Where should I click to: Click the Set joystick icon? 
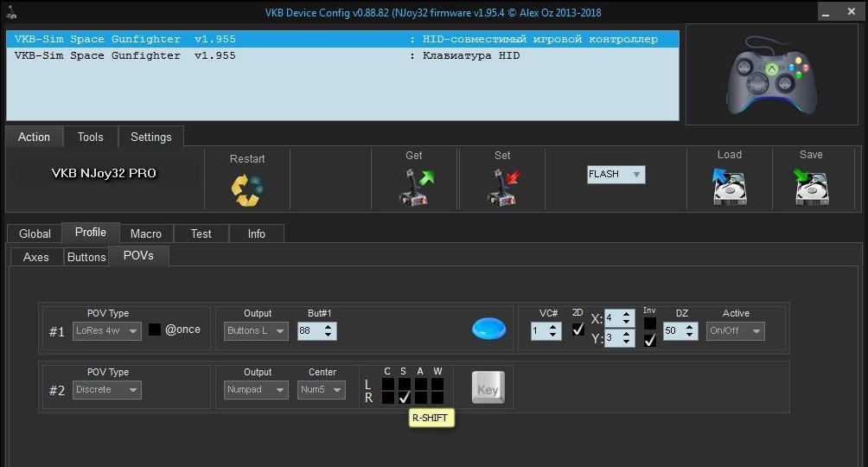tap(503, 188)
